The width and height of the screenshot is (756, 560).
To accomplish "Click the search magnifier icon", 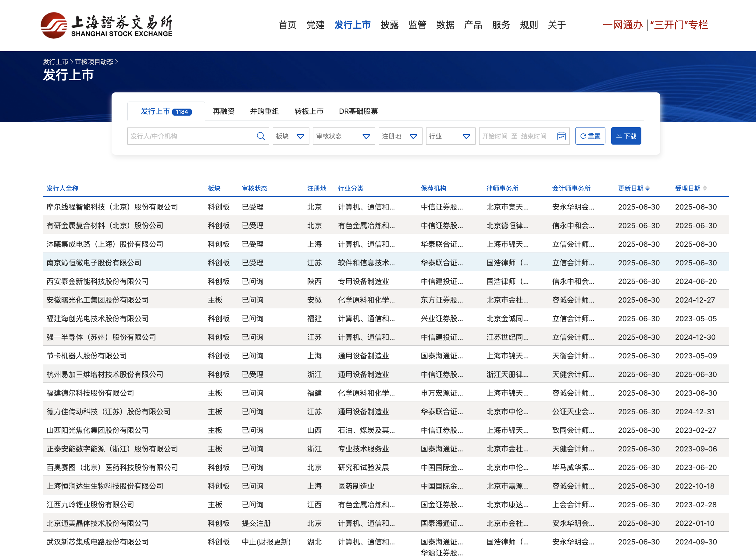I will click(260, 136).
